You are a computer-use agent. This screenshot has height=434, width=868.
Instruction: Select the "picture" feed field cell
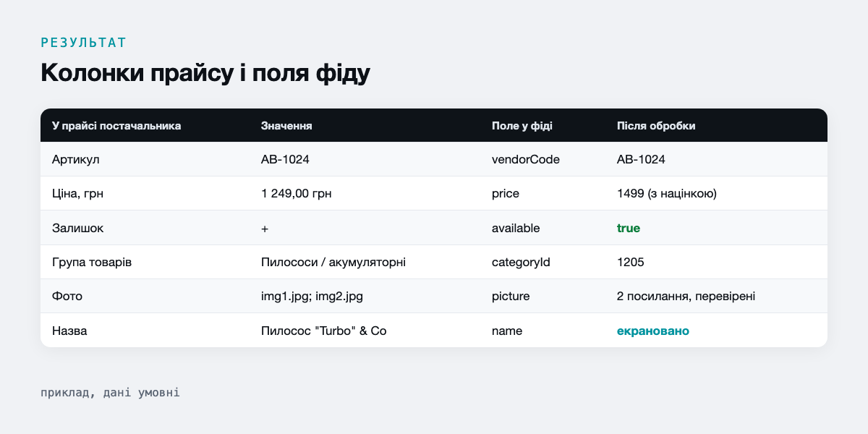(511, 297)
